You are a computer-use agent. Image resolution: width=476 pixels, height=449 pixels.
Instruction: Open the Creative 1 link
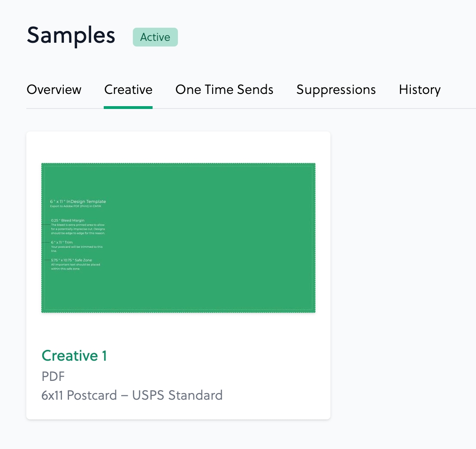74,356
